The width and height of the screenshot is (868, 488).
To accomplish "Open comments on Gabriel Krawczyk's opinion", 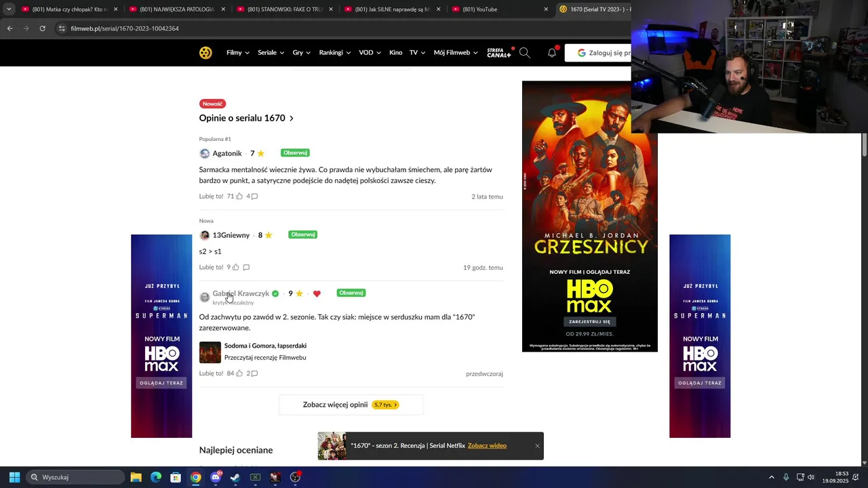I will coord(254,373).
